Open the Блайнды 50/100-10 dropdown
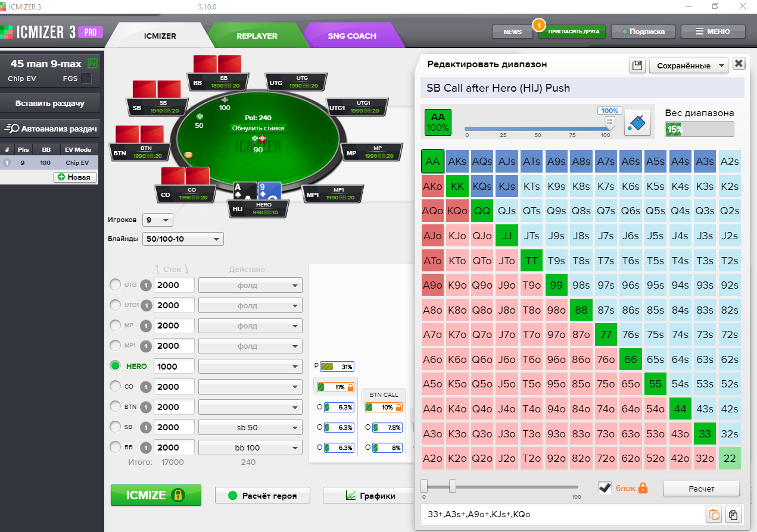Screen dimensions: 757x532 coord(183,239)
